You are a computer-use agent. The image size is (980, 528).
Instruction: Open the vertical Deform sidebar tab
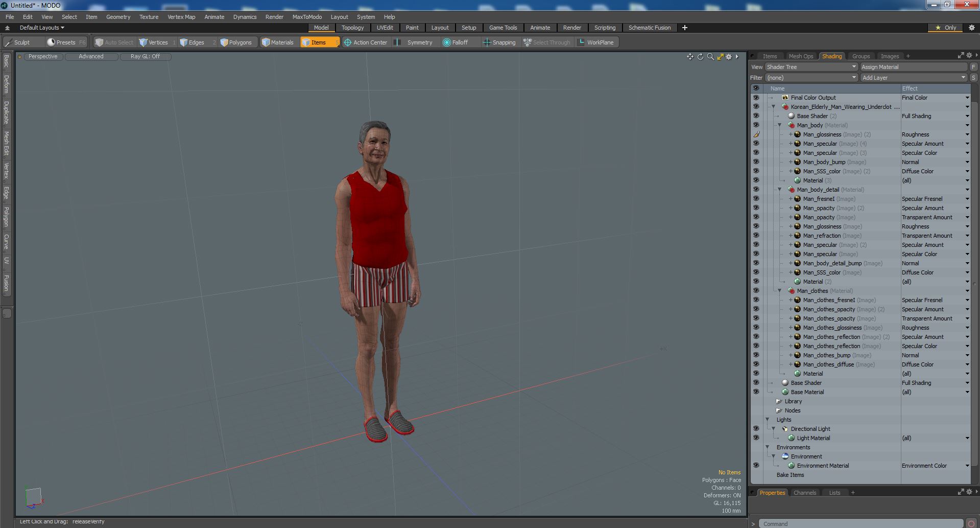6,84
